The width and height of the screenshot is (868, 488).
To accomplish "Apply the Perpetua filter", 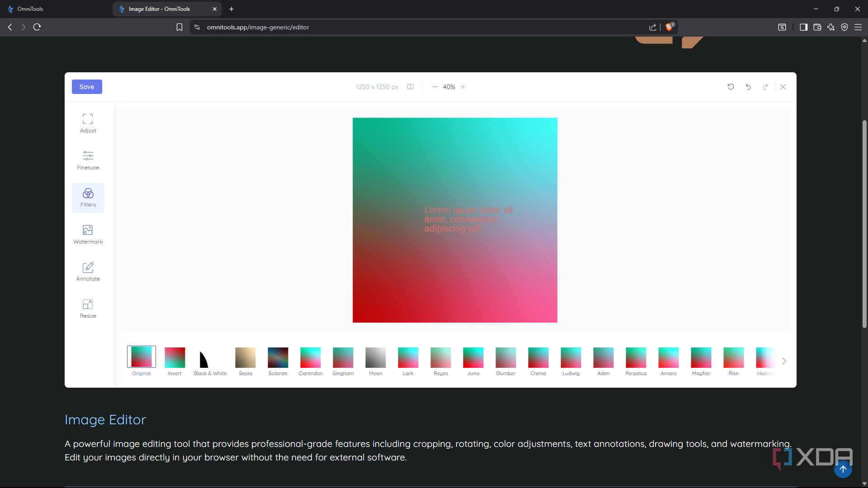I will click(636, 361).
